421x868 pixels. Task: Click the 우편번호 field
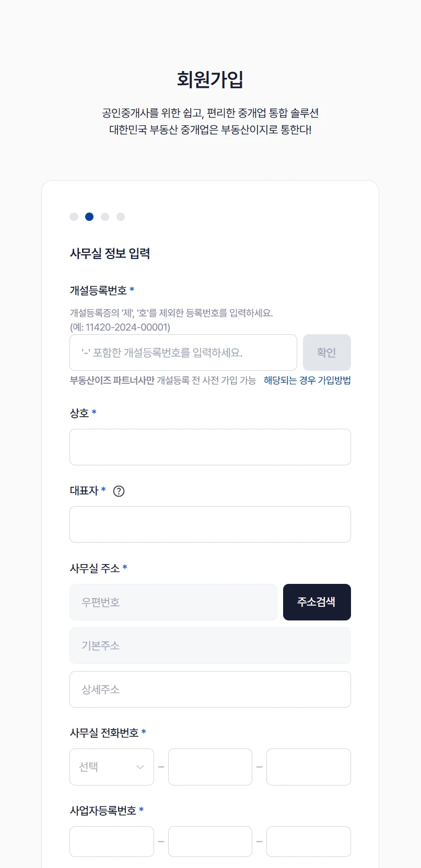click(x=173, y=602)
